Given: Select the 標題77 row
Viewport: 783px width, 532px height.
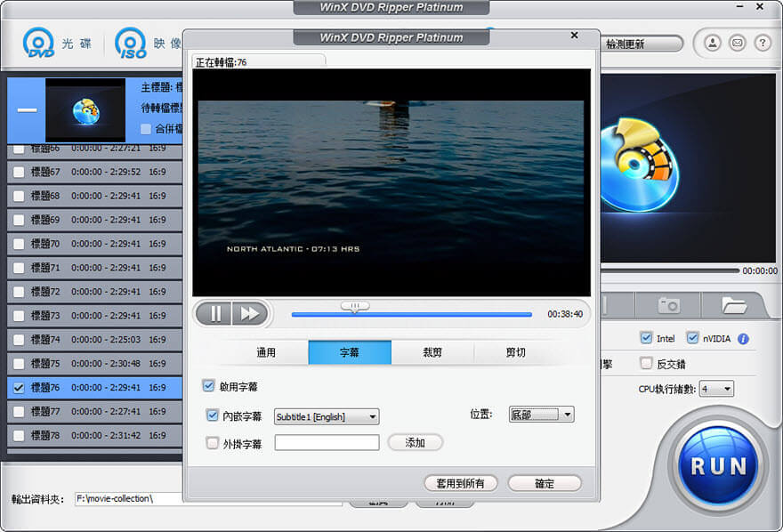Looking at the screenshot, I should coord(94,412).
